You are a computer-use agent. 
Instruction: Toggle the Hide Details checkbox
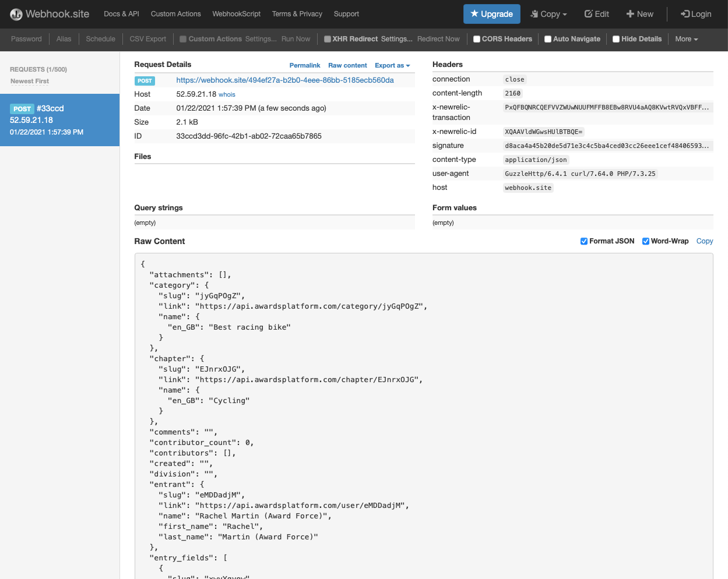point(616,39)
